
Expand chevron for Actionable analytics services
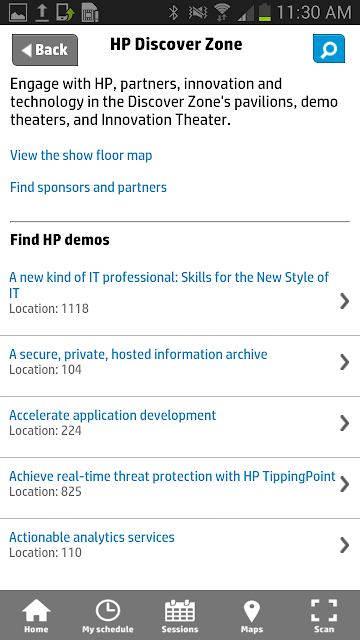pos(345,545)
